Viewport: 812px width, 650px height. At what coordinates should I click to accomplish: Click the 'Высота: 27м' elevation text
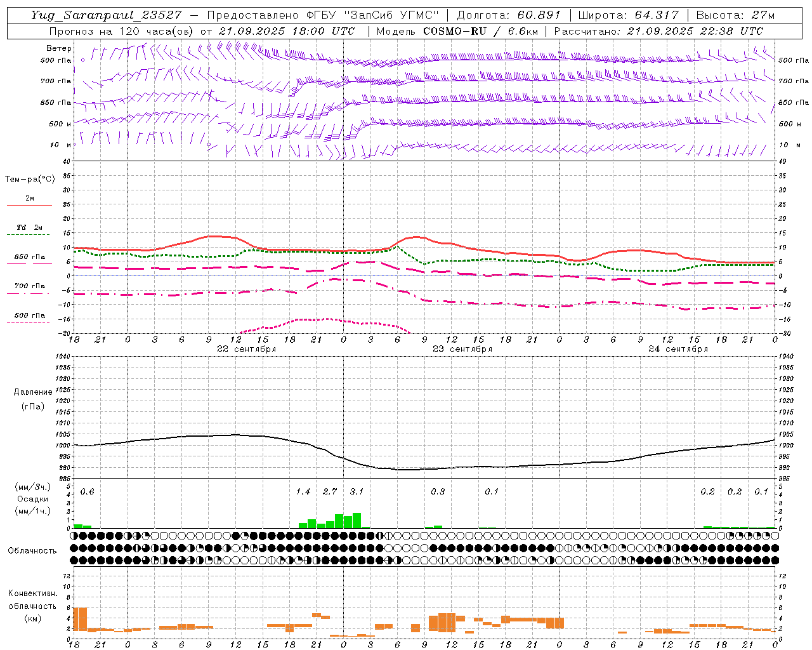pos(735,15)
